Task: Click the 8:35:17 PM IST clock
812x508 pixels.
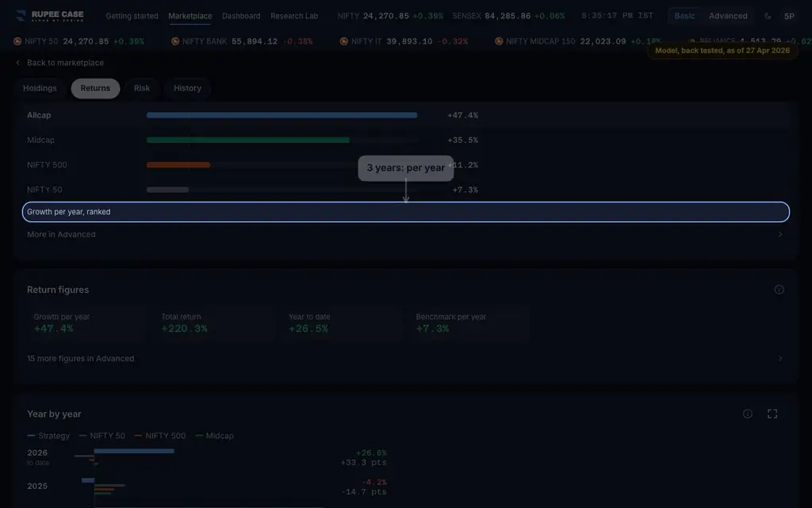Action: pyautogui.click(x=617, y=16)
